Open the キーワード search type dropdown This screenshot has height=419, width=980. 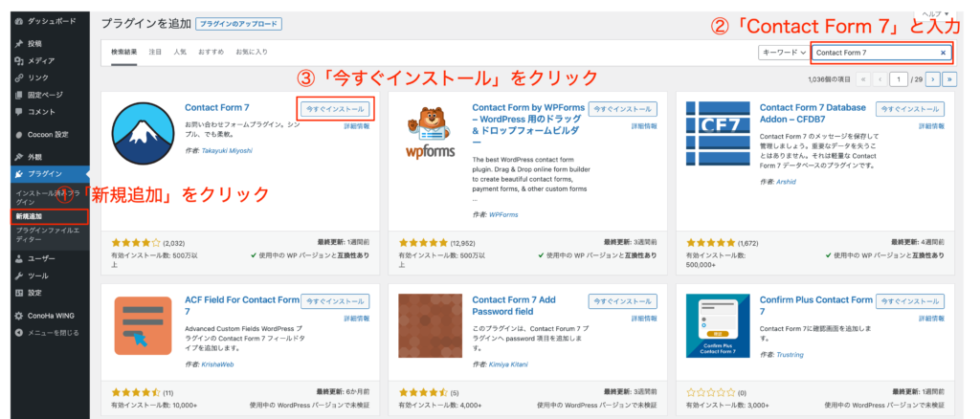(783, 53)
